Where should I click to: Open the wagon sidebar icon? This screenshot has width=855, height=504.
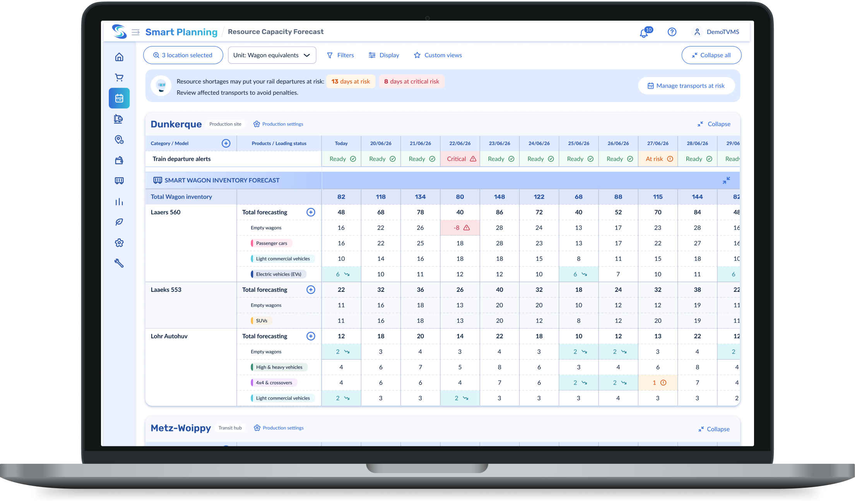click(x=119, y=180)
